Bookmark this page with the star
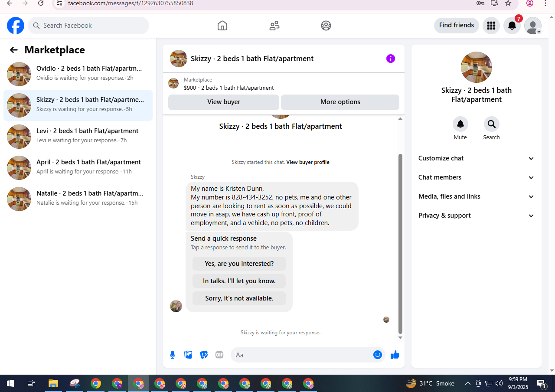This screenshot has height=392, width=555. coord(508,3)
